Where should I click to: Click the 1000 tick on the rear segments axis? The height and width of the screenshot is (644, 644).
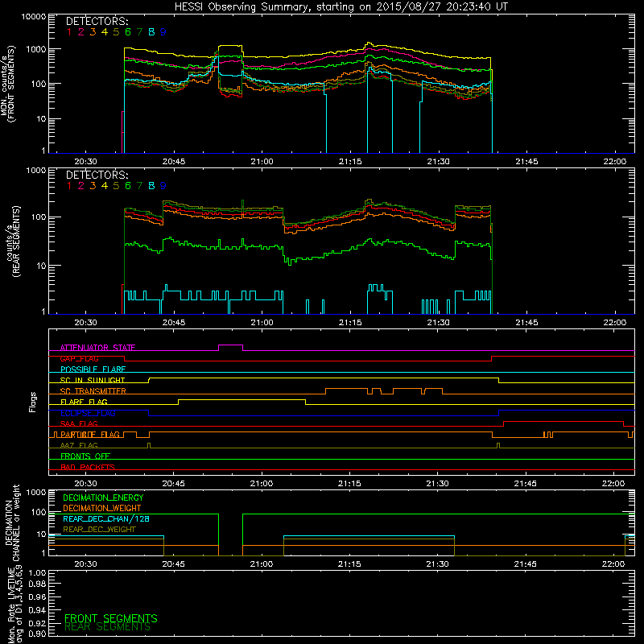pos(36,171)
